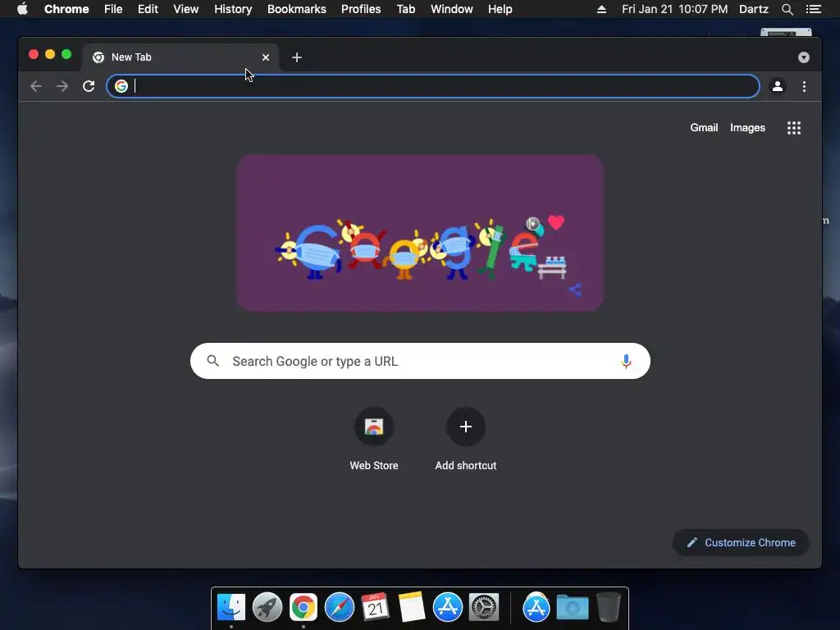
Task: Open Safari from the Dock
Action: 339,607
